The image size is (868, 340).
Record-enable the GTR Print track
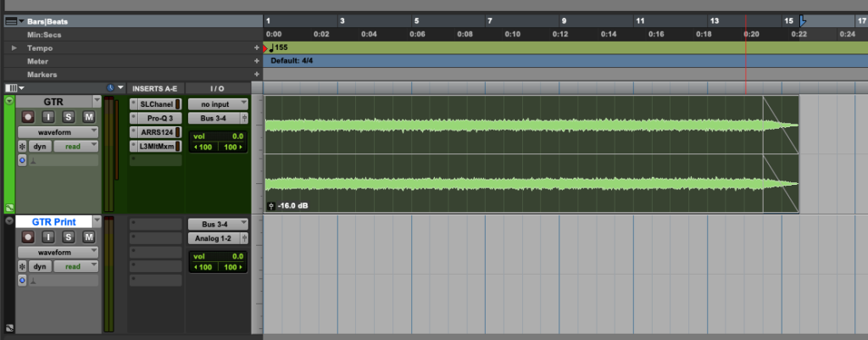click(x=28, y=237)
